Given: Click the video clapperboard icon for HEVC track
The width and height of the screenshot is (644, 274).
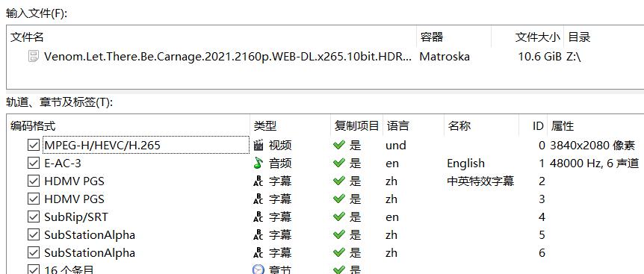Looking at the screenshot, I should (x=258, y=145).
